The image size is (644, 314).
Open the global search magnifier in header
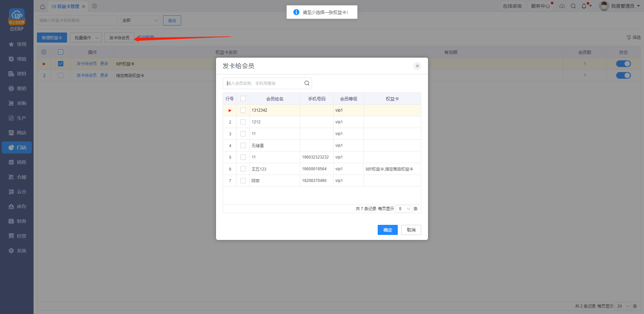(573, 6)
